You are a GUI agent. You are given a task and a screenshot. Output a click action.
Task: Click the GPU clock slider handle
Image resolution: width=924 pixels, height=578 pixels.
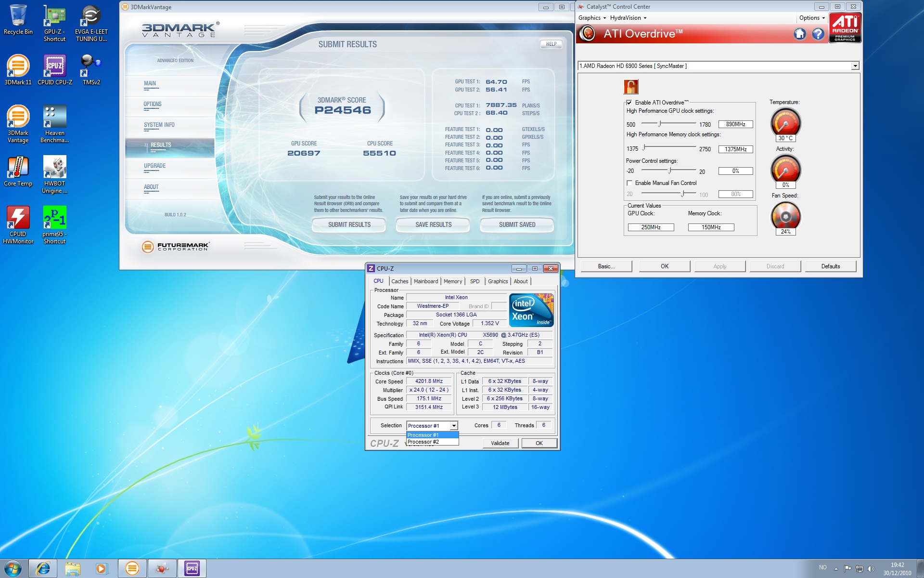point(660,124)
